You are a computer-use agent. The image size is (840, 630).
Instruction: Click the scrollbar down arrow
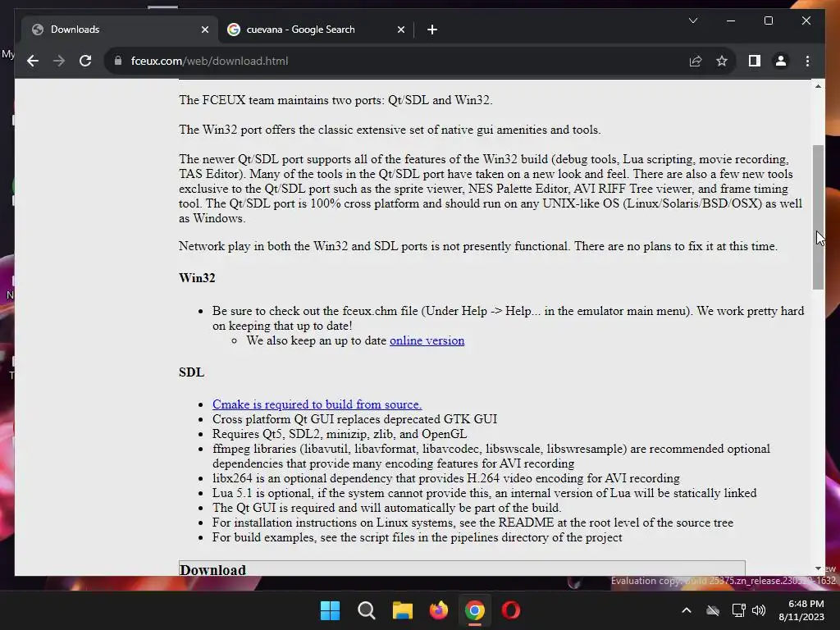(818, 568)
